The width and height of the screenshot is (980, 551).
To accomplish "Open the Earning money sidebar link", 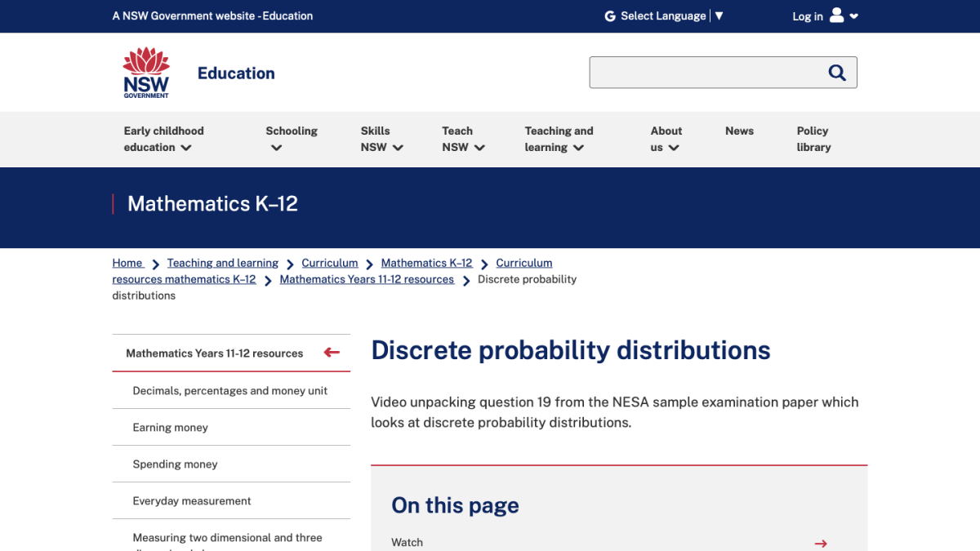I will point(170,427).
